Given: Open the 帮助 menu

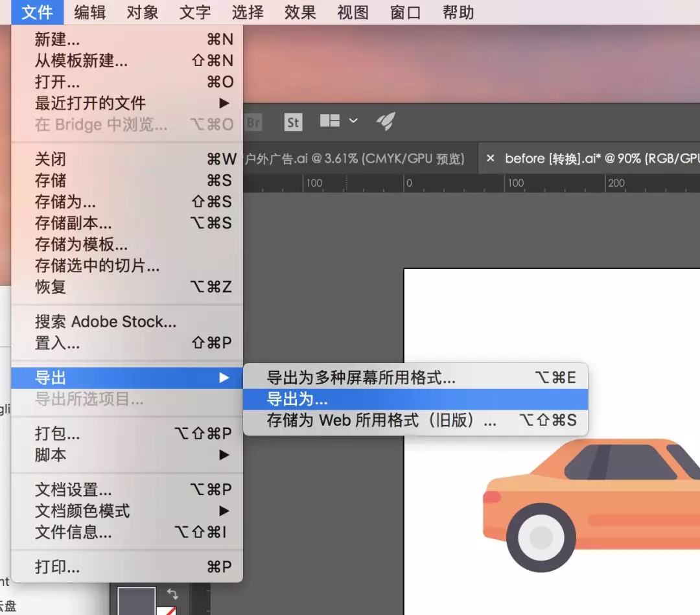Looking at the screenshot, I should pos(458,12).
